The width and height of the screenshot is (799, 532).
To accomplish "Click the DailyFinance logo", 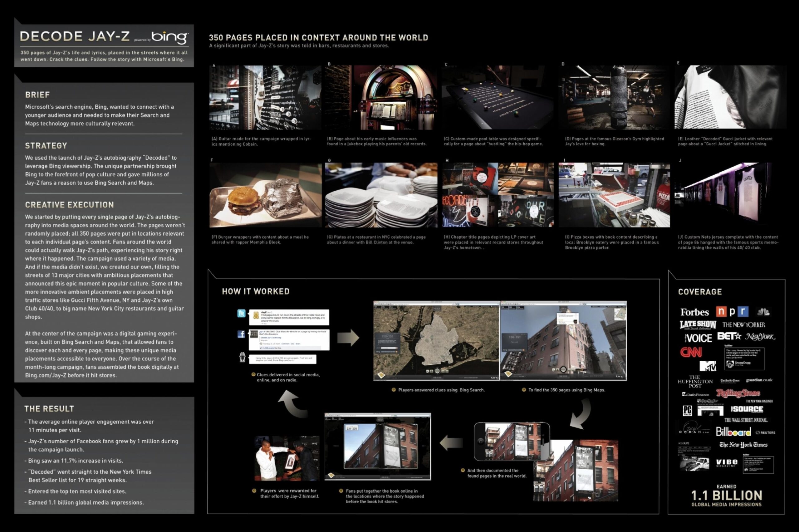I will [695, 395].
